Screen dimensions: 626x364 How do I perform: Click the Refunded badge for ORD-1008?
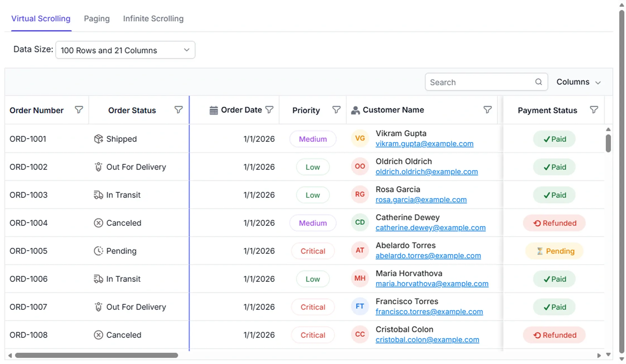554,335
